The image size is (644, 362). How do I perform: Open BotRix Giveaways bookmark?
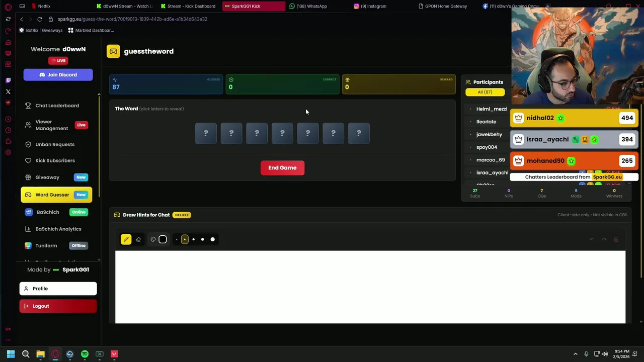(x=41, y=30)
